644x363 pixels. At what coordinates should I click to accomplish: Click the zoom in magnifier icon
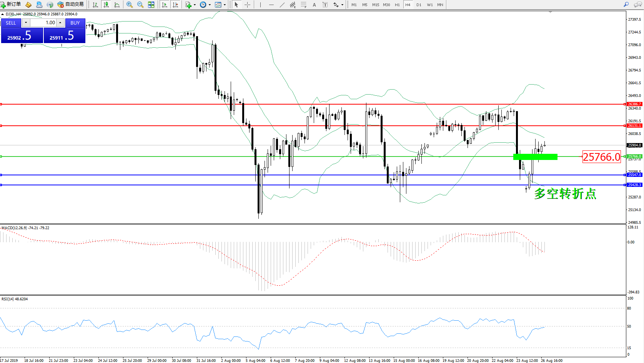pos(130,5)
